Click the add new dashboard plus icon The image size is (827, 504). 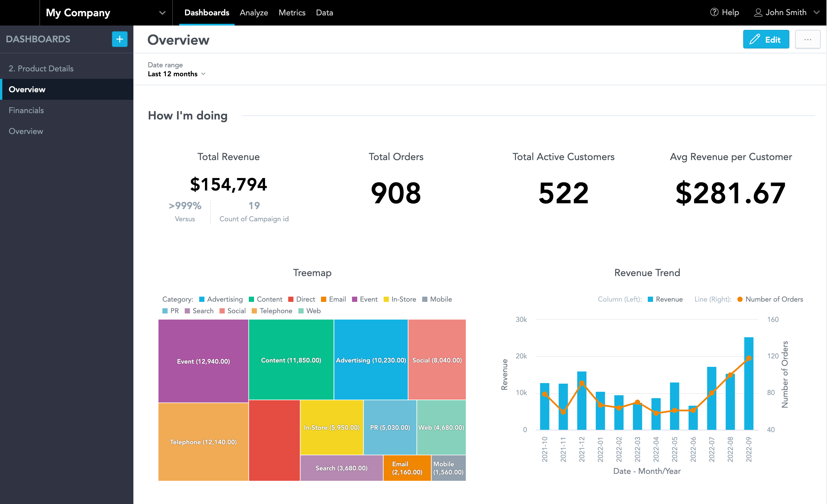tap(119, 40)
